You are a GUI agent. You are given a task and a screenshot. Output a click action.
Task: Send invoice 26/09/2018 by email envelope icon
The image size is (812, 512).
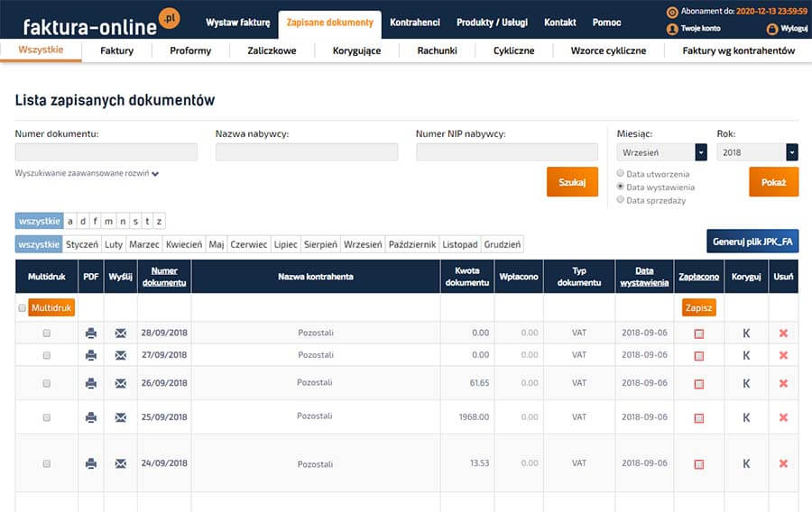coord(121,383)
